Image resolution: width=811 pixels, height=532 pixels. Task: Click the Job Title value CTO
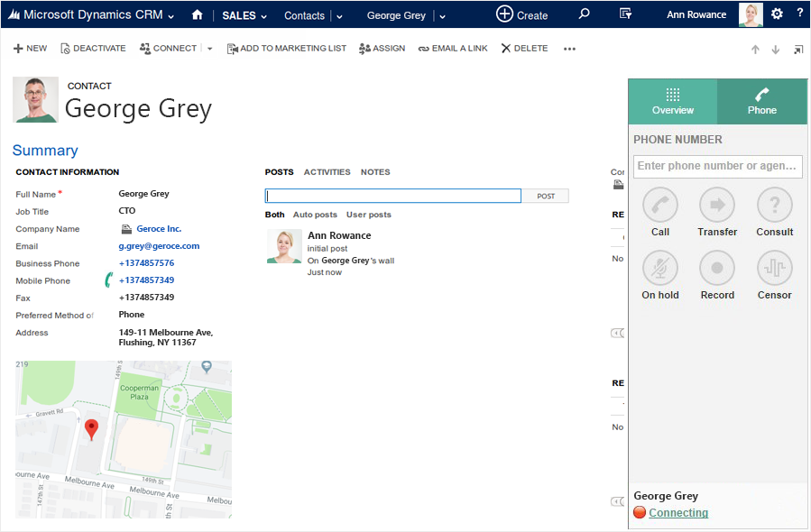pyautogui.click(x=127, y=210)
